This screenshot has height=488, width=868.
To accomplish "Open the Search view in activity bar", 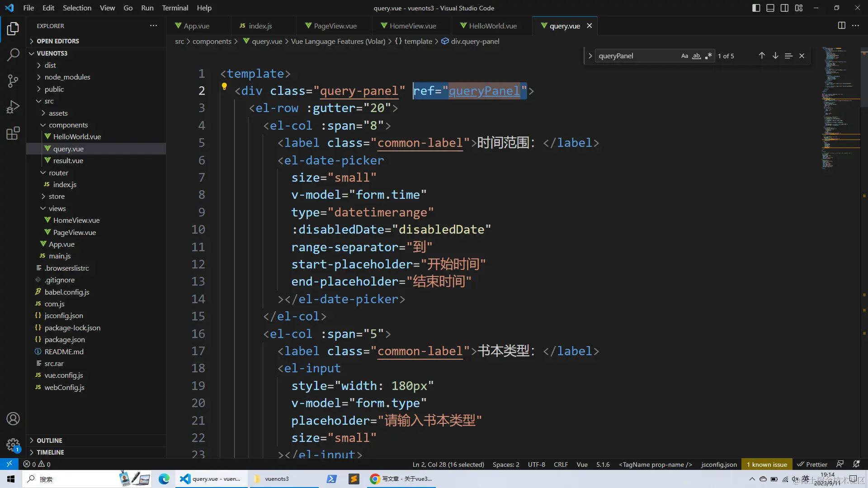I will (13, 55).
